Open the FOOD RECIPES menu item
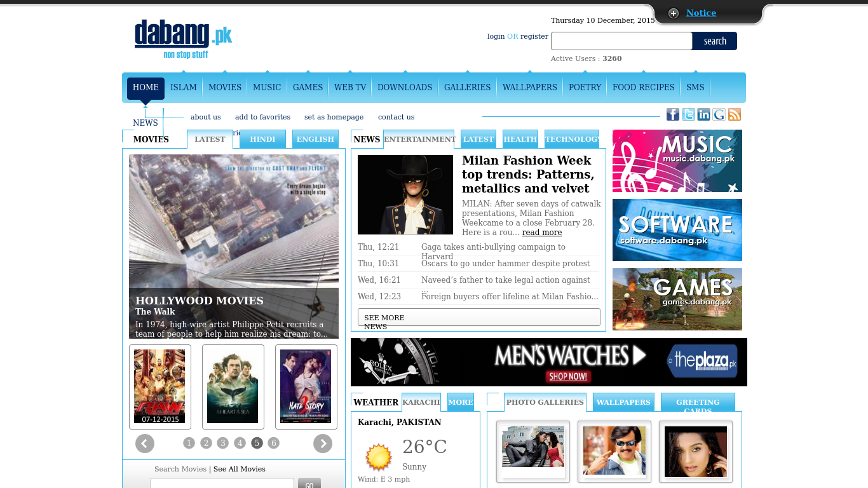Viewport: 868px width, 488px height. tap(644, 88)
